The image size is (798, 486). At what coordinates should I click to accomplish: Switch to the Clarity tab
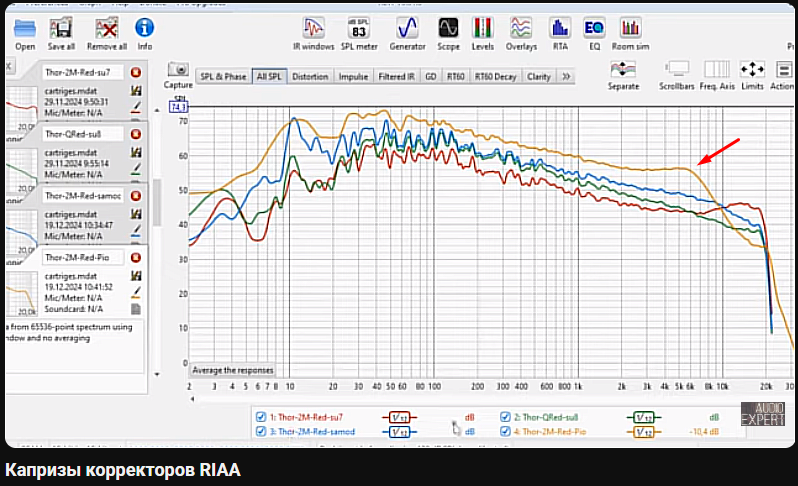(538, 76)
